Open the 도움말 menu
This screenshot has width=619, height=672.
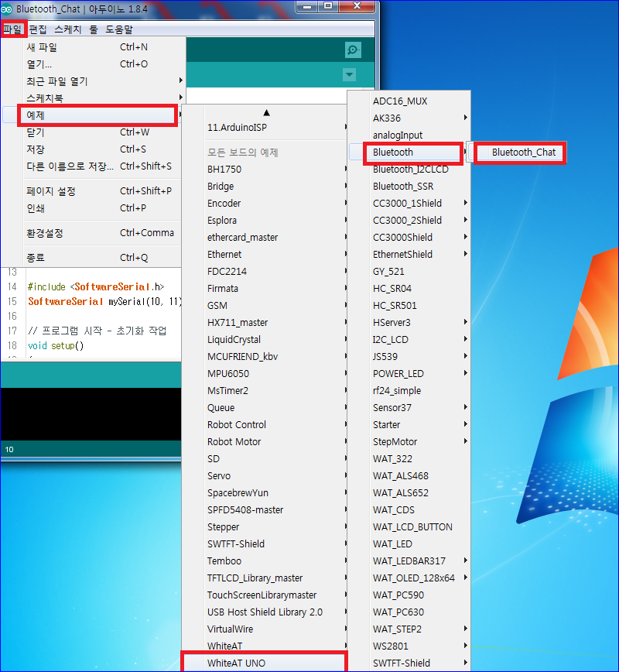point(118,29)
